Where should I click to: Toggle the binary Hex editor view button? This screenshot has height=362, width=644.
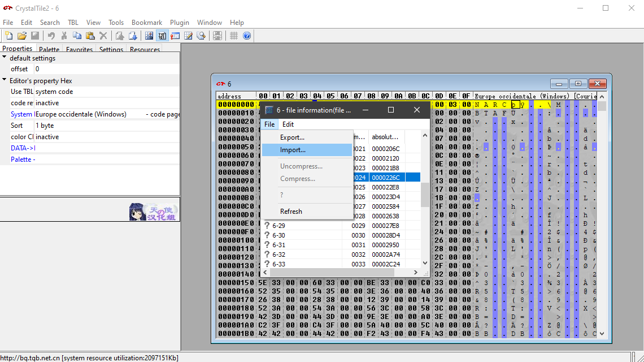162,36
